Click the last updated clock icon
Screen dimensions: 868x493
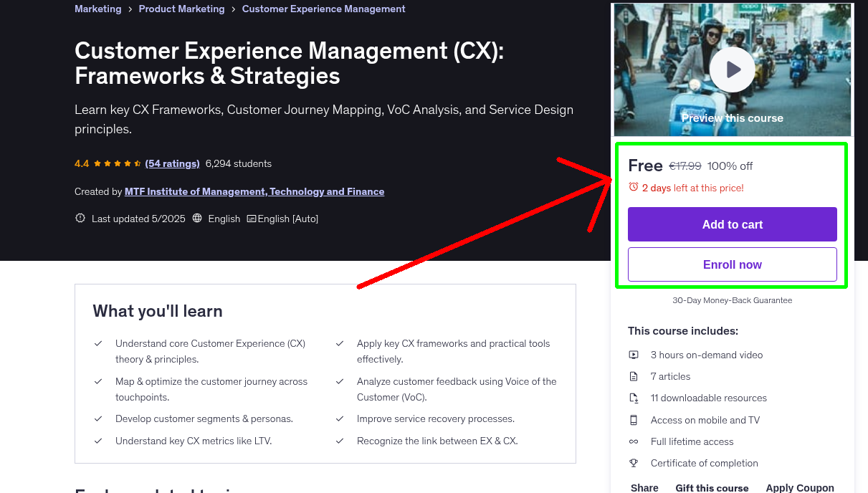(x=80, y=218)
